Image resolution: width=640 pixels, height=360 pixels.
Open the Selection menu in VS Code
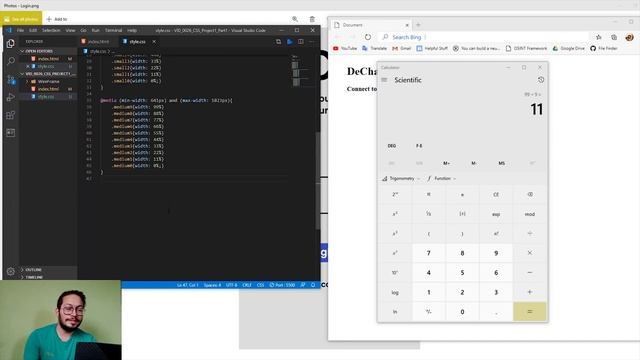51,31
